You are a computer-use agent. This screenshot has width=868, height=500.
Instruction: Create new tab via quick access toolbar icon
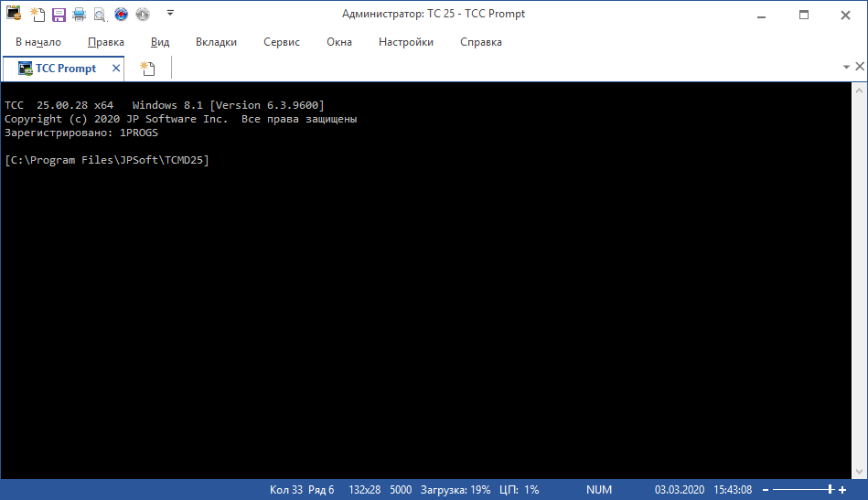coord(38,14)
